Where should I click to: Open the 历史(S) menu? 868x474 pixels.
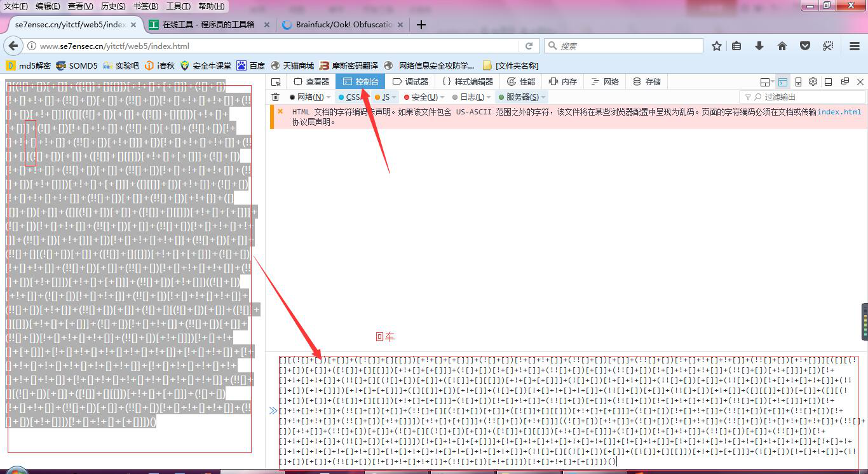pyautogui.click(x=113, y=6)
